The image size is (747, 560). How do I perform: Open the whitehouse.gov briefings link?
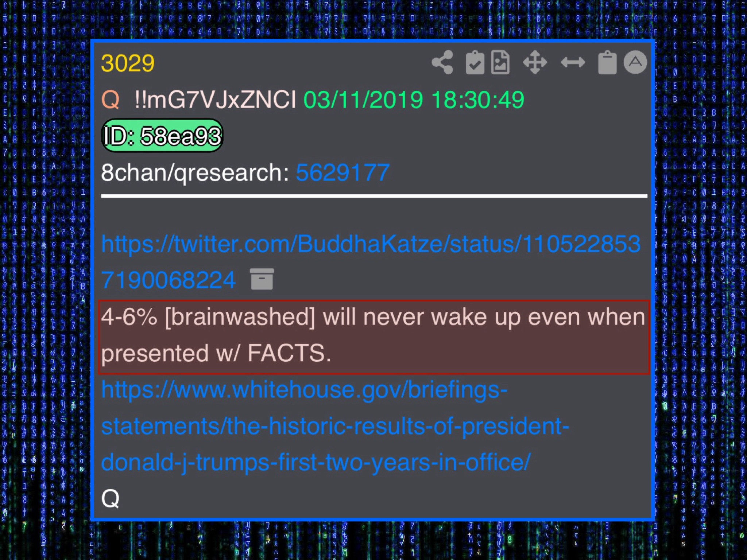tap(335, 426)
